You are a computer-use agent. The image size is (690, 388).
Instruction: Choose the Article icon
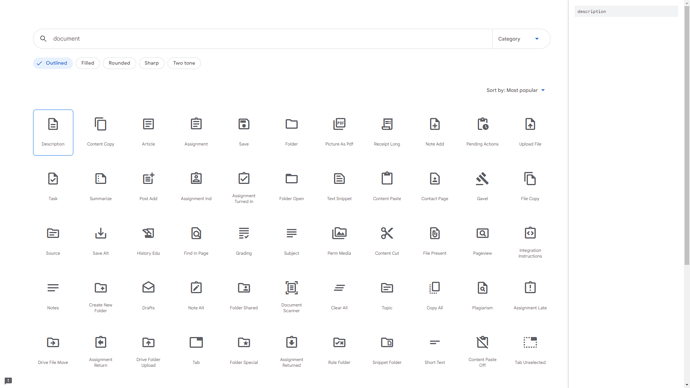[148, 124]
